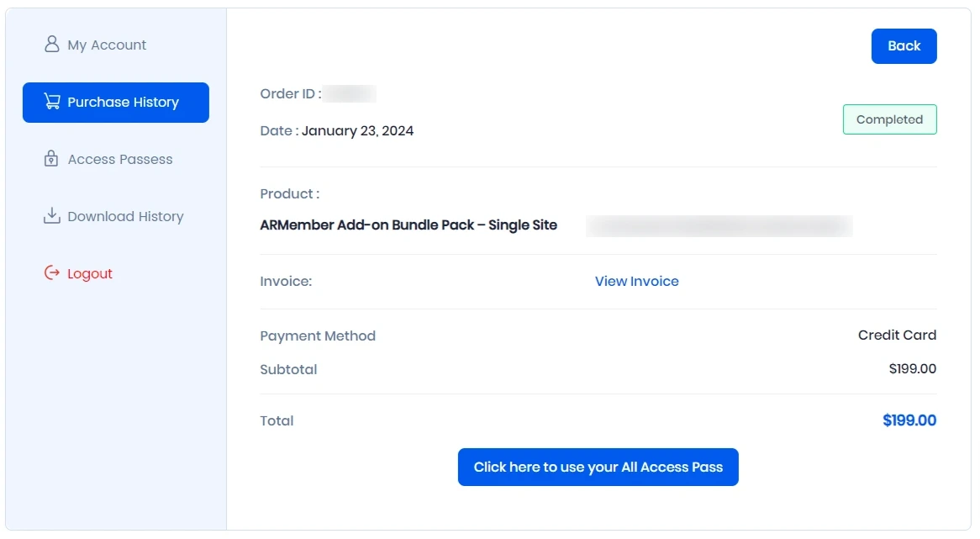This screenshot has width=980, height=539.
Task: Open the My Account menu item
Action: tap(95, 45)
